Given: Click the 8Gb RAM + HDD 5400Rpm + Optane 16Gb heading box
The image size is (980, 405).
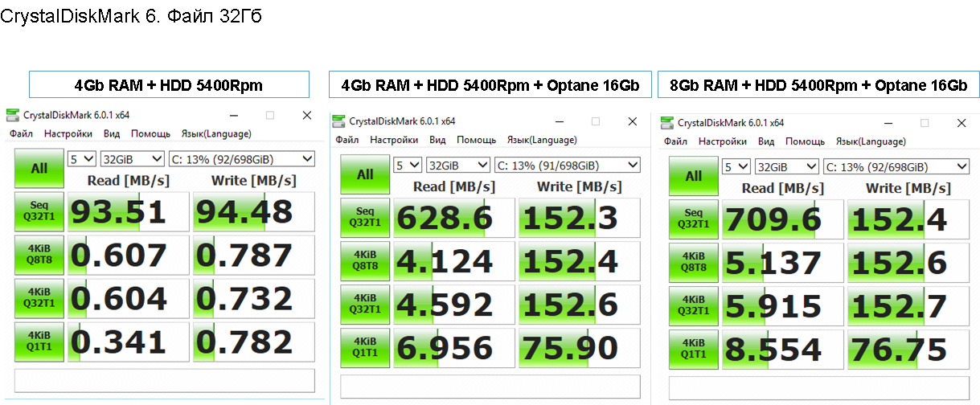Looking at the screenshot, I should click(x=818, y=85).
